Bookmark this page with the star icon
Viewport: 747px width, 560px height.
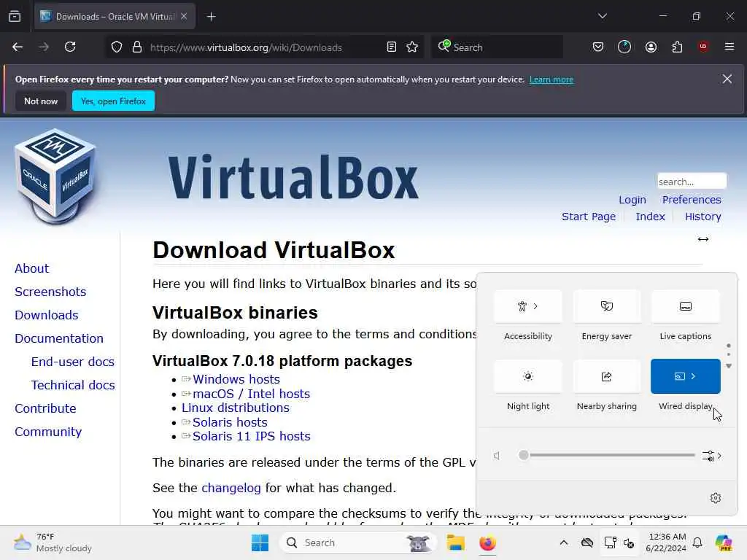click(x=412, y=47)
